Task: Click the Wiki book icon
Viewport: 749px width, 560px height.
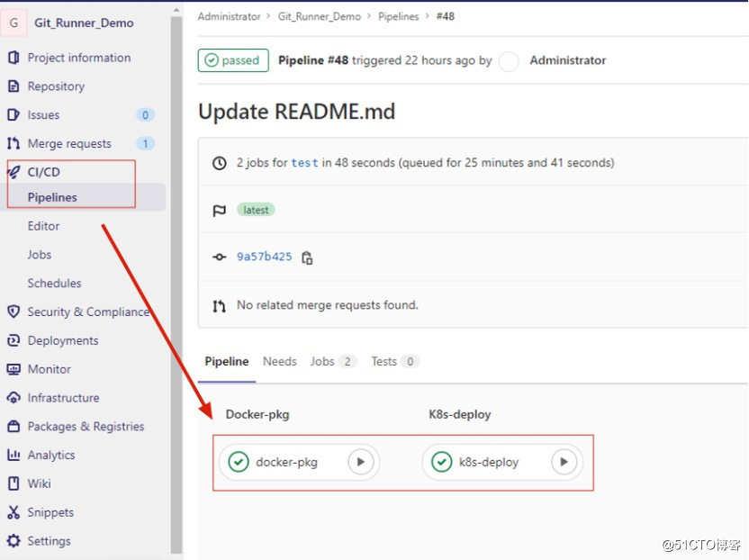Action: click(14, 484)
